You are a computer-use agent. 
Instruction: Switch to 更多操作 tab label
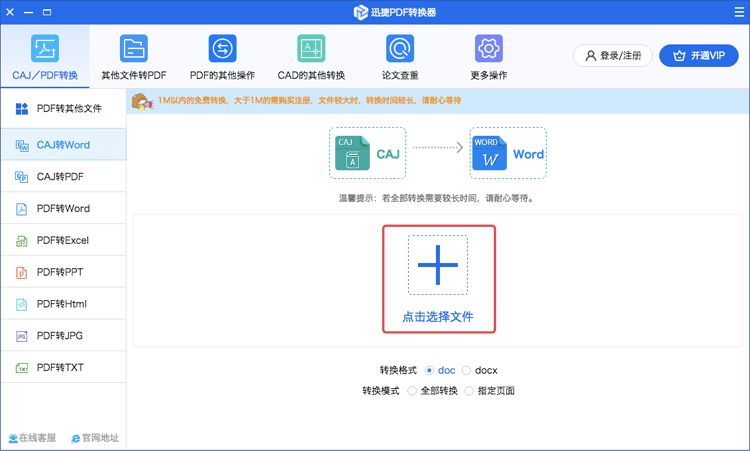pyautogui.click(x=489, y=76)
